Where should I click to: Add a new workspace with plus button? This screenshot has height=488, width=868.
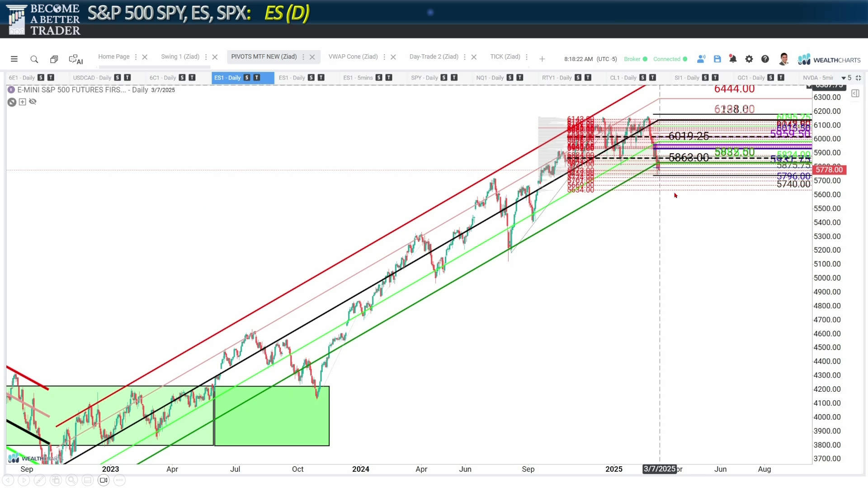[x=542, y=59]
